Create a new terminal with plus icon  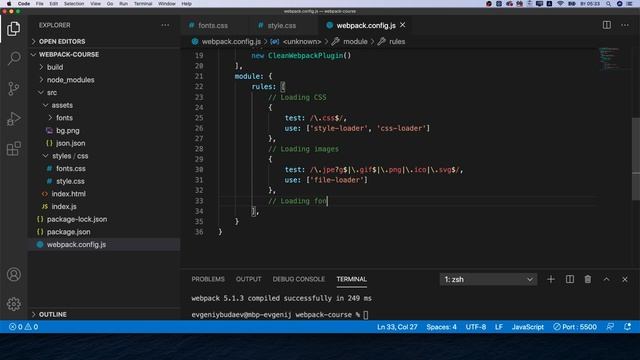[551, 280]
